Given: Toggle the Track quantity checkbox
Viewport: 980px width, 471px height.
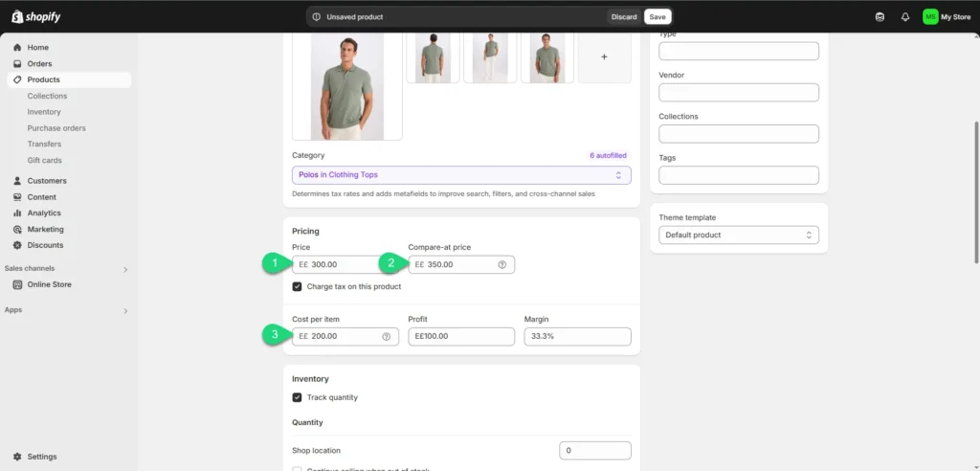Looking at the screenshot, I should point(298,397).
